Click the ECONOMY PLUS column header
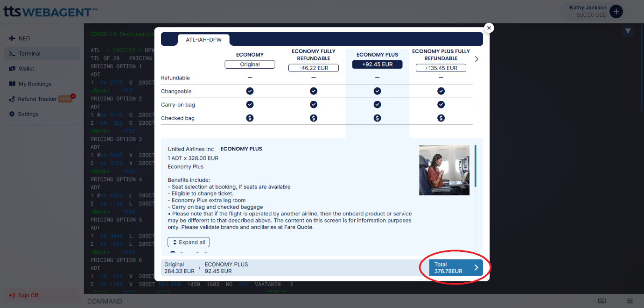Screen dimensions: 644x308 coord(377,55)
